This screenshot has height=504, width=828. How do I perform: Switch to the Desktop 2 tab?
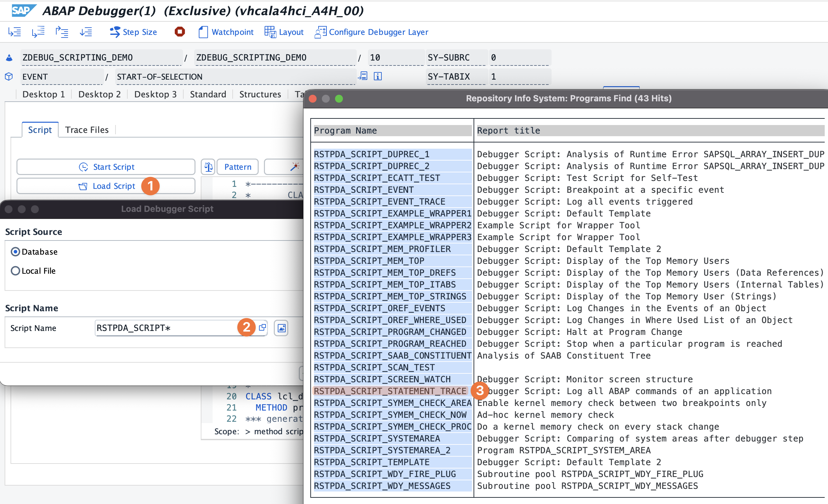pyautogui.click(x=99, y=94)
